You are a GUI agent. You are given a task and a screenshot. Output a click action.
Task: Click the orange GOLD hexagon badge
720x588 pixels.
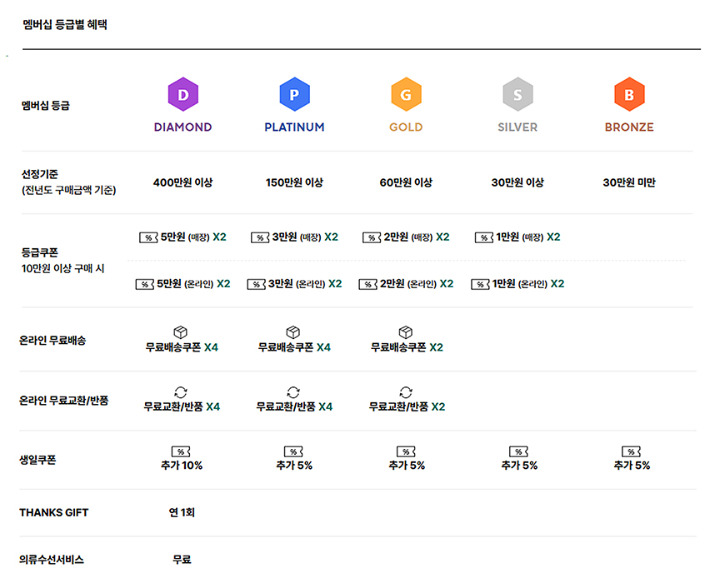coord(406,94)
